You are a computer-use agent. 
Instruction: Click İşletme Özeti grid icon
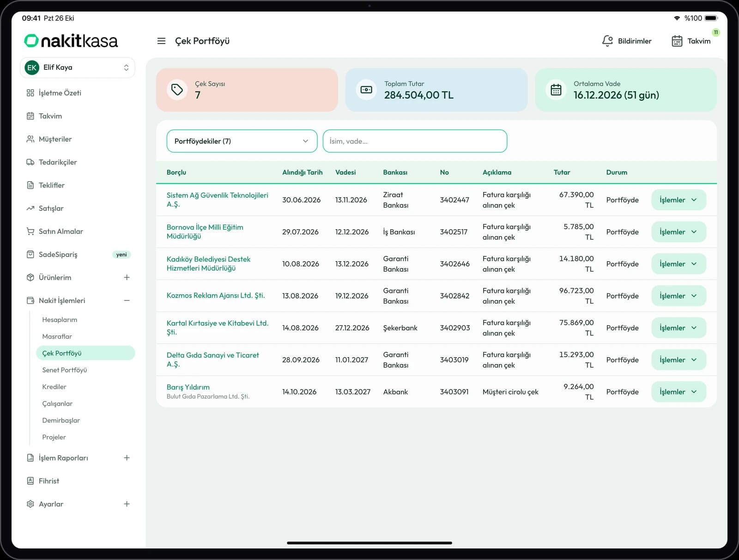point(30,93)
